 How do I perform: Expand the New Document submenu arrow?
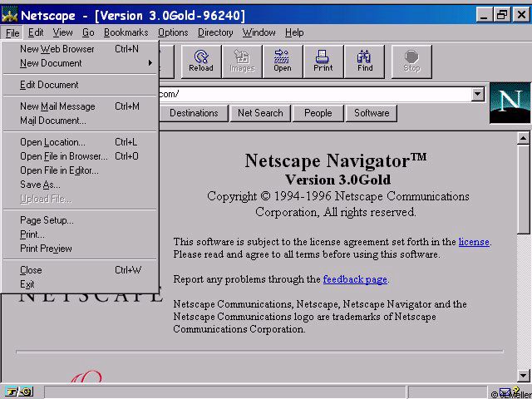point(150,63)
